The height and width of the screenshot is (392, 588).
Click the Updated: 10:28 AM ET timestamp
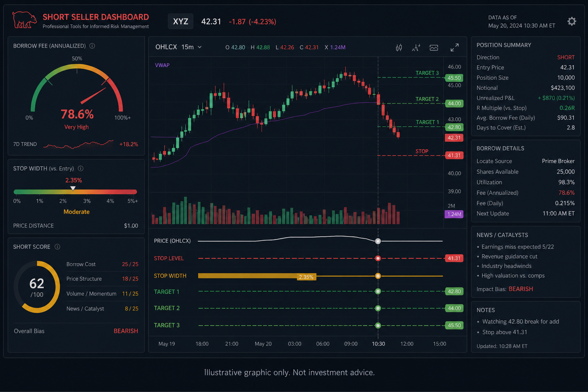click(x=502, y=346)
